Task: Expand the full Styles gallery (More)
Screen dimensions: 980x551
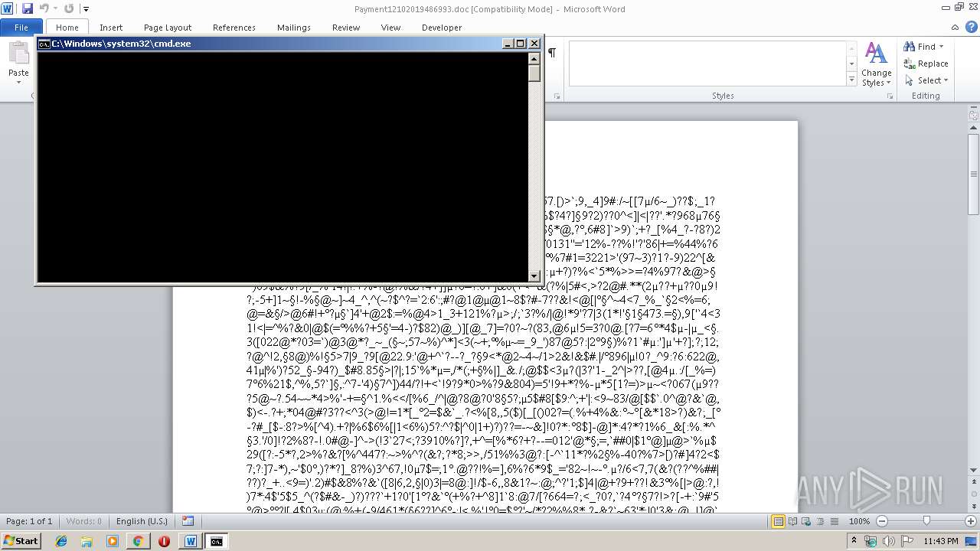Action: tap(851, 80)
